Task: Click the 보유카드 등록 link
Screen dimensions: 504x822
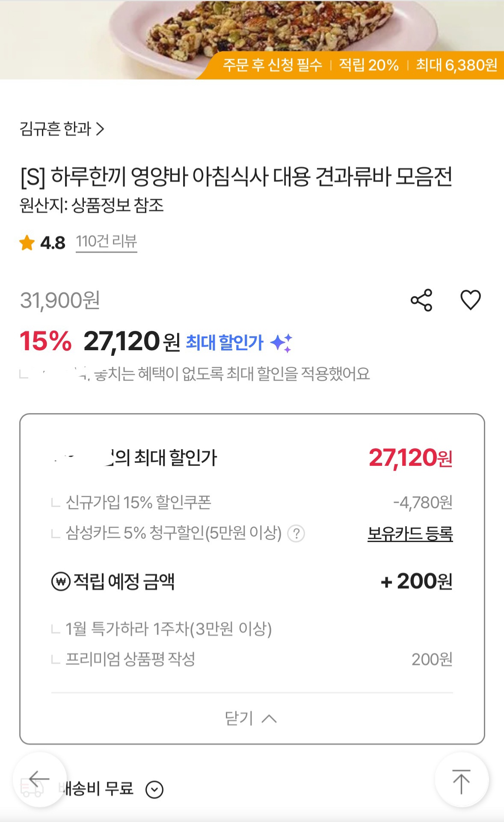Action: pos(410,533)
